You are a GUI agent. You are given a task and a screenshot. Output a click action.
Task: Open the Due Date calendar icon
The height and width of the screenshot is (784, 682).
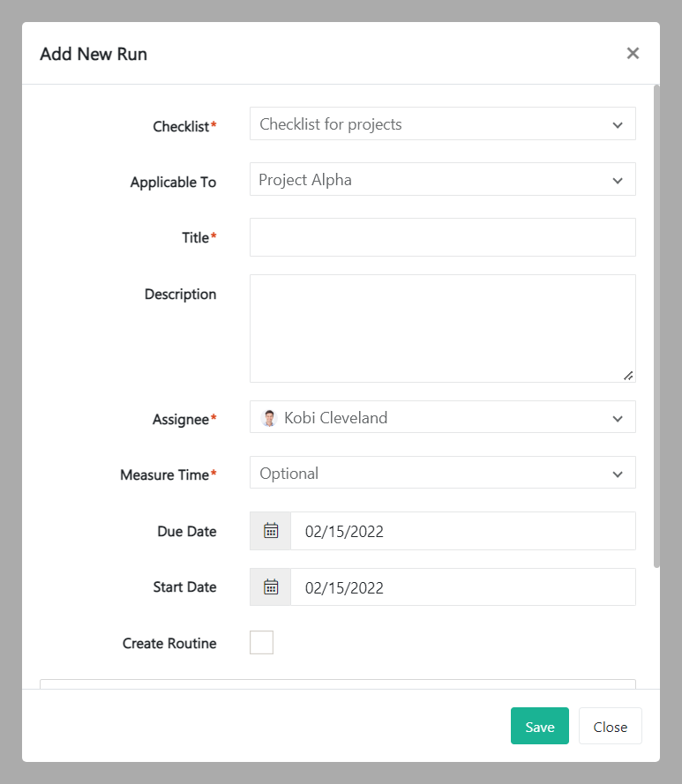pyautogui.click(x=271, y=531)
